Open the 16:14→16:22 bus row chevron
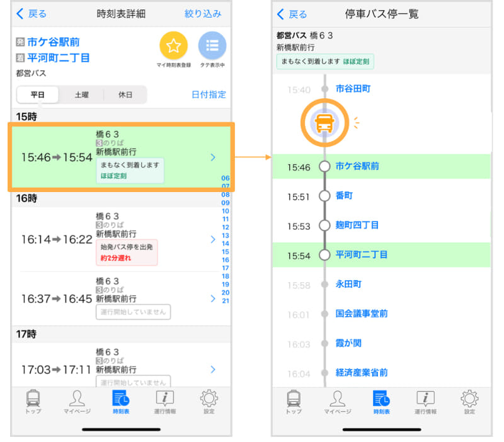Screen dimensions: 504x442 pos(213,239)
